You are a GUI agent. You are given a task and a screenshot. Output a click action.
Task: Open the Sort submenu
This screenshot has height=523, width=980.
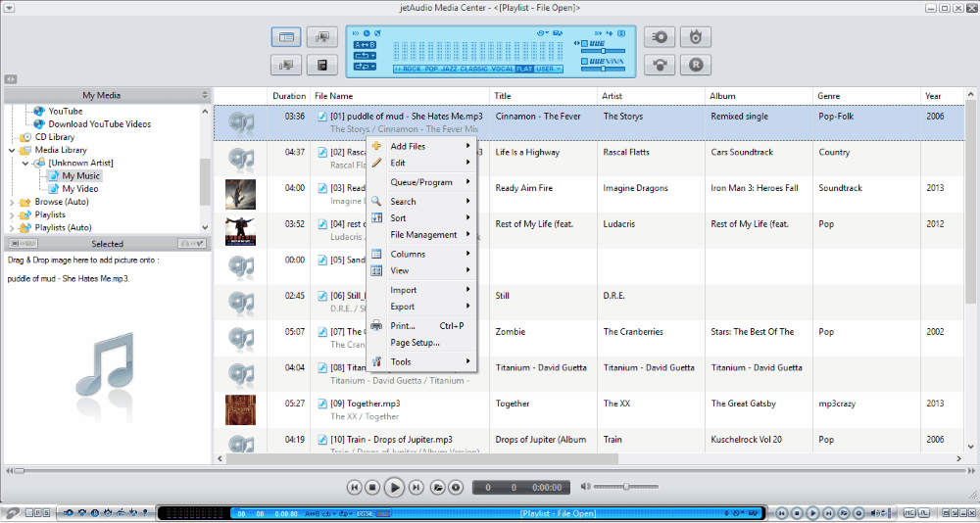click(421, 218)
